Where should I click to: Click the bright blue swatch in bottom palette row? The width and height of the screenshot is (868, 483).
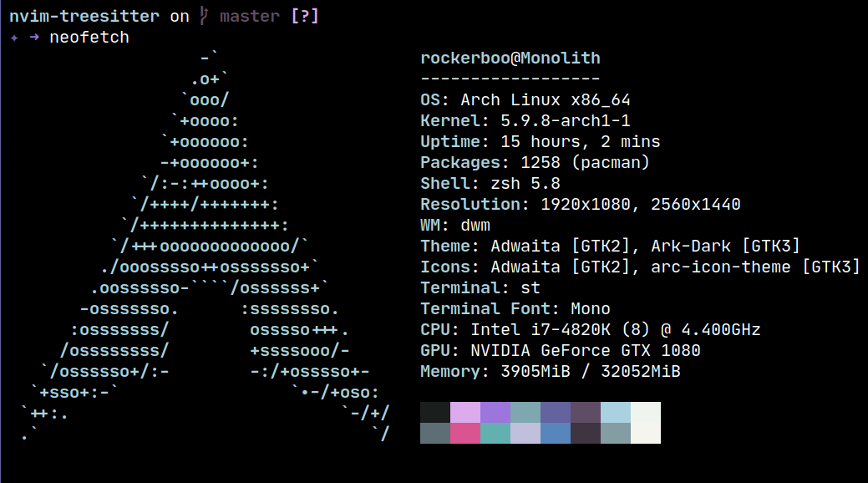(x=556, y=433)
